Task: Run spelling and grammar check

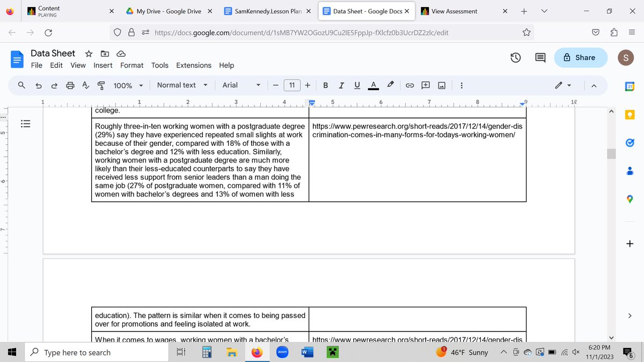Action: point(85,85)
